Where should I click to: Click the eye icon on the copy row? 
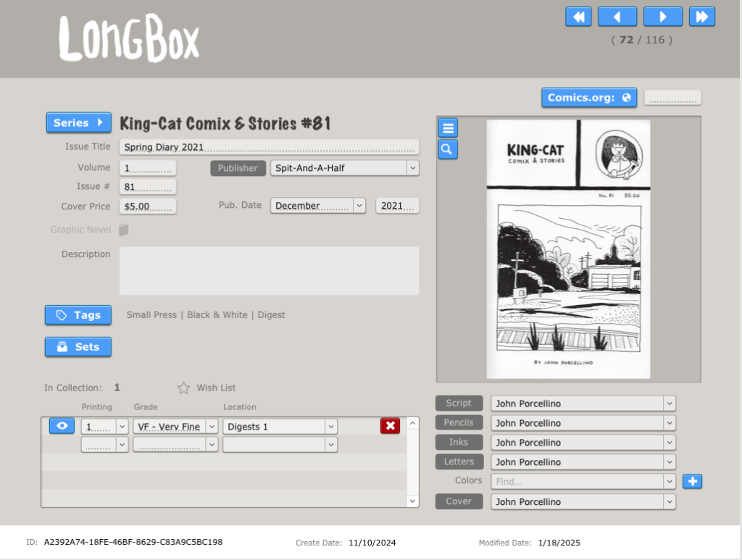(x=62, y=426)
